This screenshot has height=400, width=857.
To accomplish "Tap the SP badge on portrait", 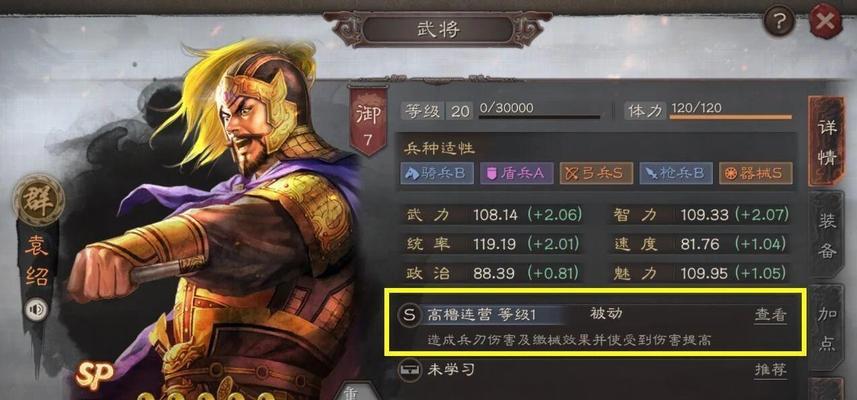I will [x=95, y=375].
